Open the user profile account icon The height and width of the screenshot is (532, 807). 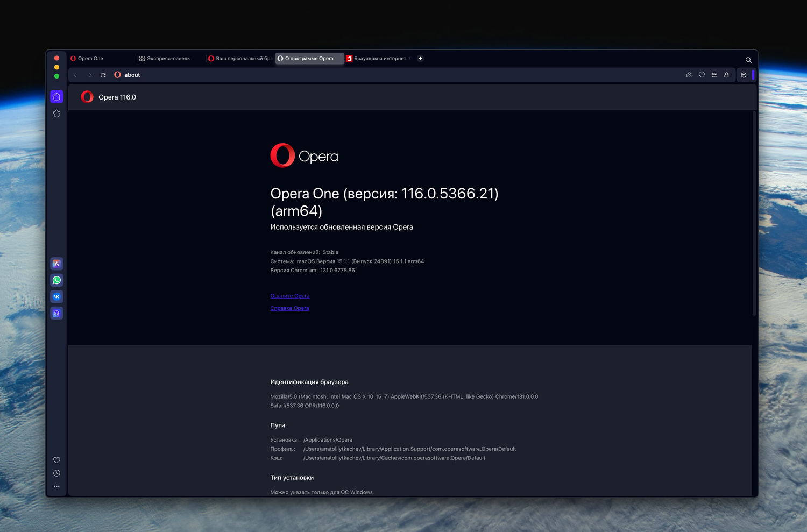726,75
